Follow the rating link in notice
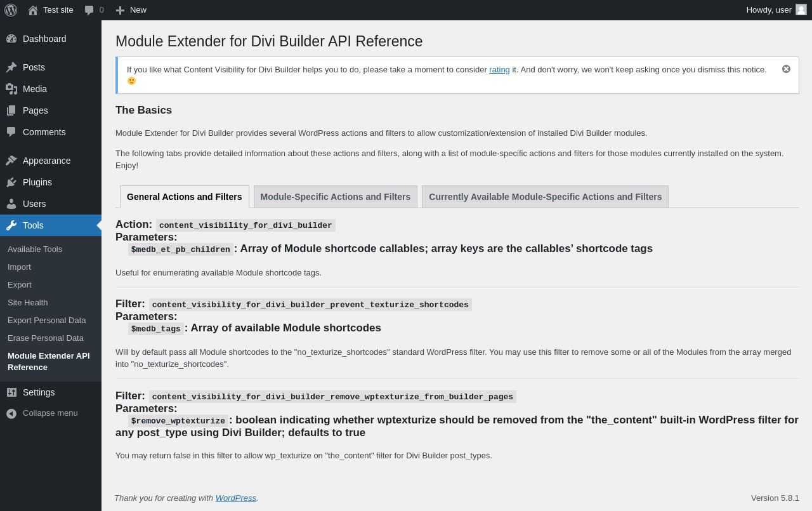812x511 pixels. coord(499,69)
